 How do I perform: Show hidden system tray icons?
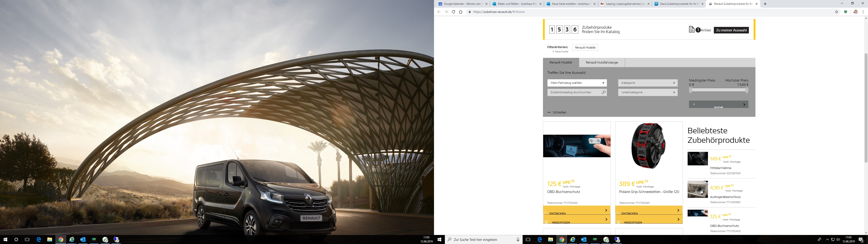827,240
